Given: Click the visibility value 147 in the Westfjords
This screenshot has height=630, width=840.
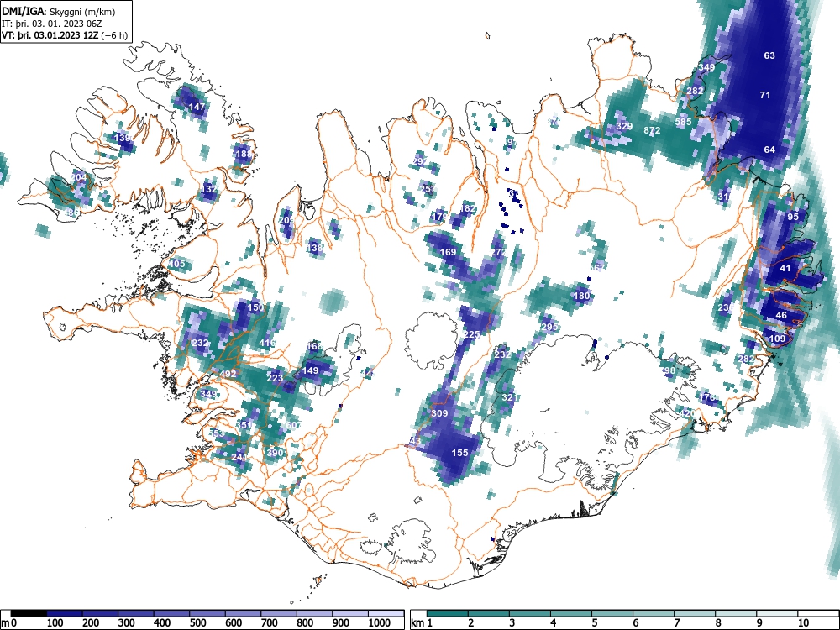Looking at the screenshot, I should click(197, 107).
